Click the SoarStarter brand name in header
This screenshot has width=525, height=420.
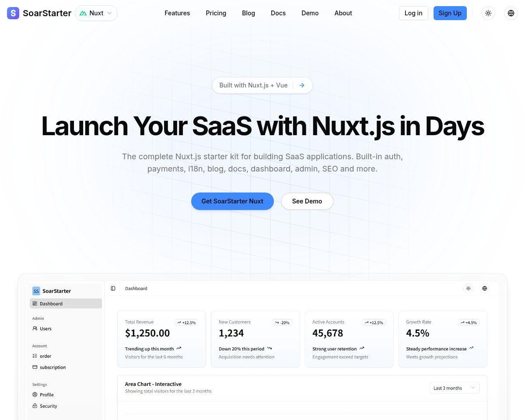tap(47, 13)
